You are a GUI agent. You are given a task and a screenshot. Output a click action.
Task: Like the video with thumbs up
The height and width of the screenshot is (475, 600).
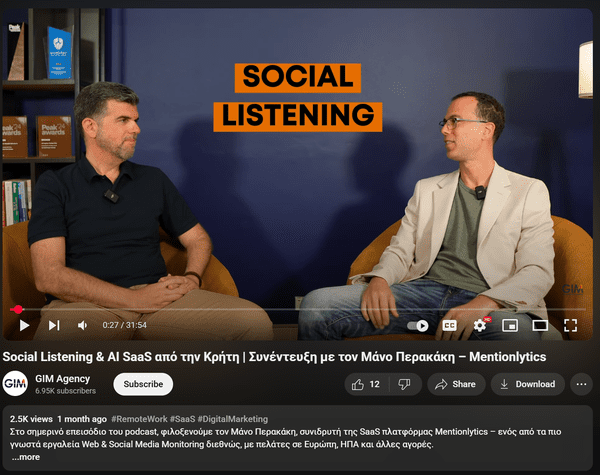[366, 384]
